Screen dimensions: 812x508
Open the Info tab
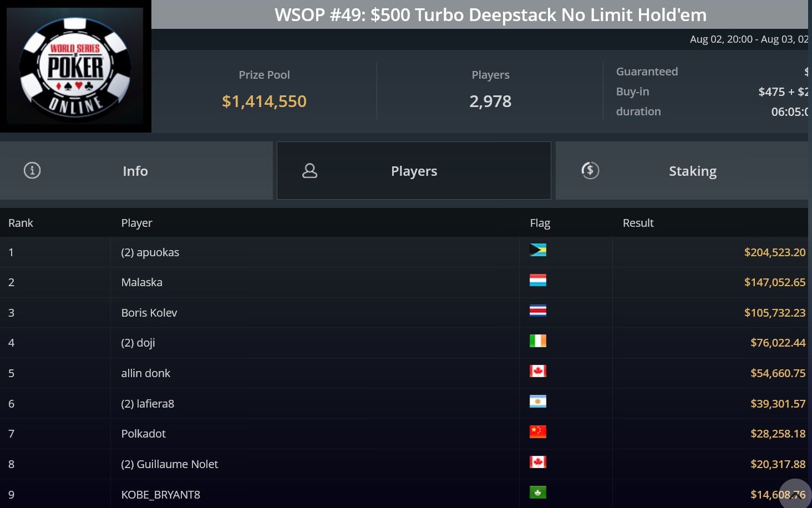(136, 171)
